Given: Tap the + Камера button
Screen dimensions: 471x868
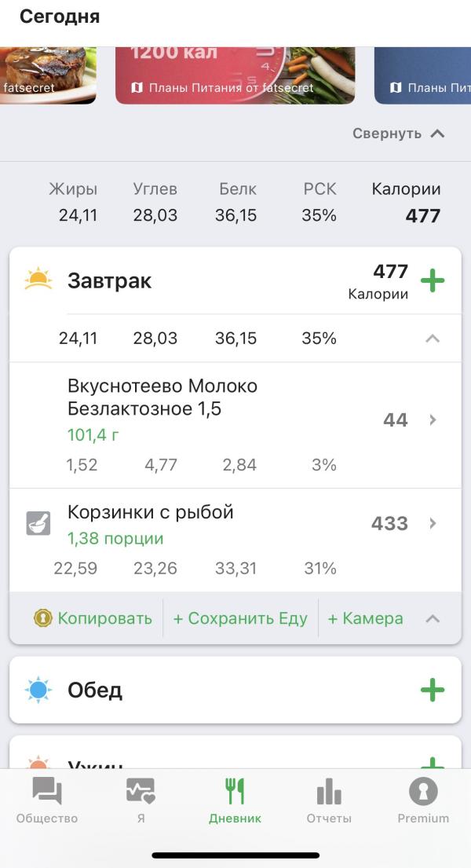Looking at the screenshot, I should coord(365,618).
